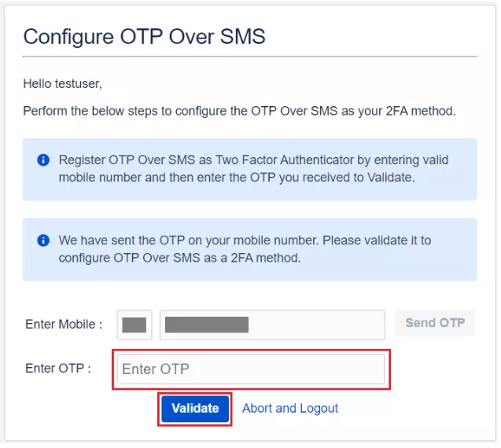Click the Hello greeting line
The image size is (501, 448).
pos(63,83)
